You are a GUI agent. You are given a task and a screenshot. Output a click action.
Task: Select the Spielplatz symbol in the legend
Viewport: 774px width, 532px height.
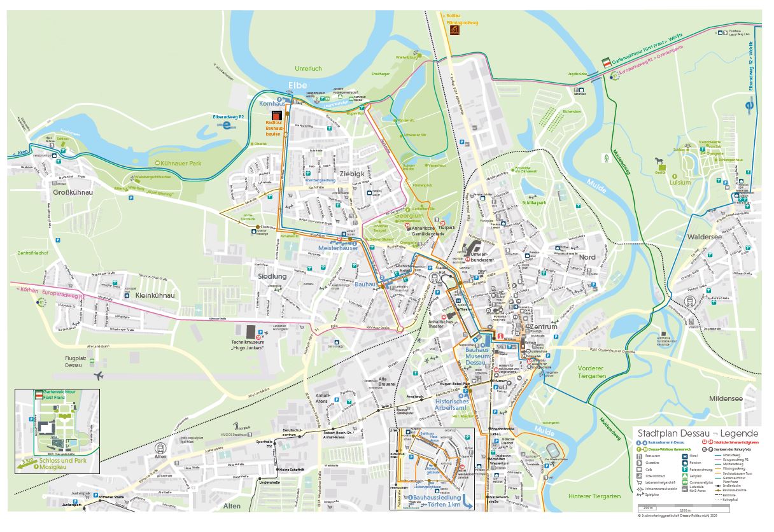(640, 494)
